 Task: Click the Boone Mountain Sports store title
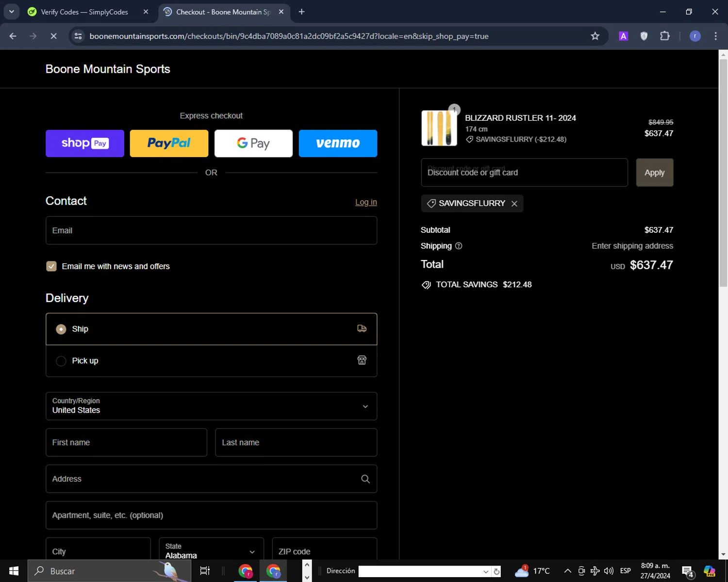(108, 69)
